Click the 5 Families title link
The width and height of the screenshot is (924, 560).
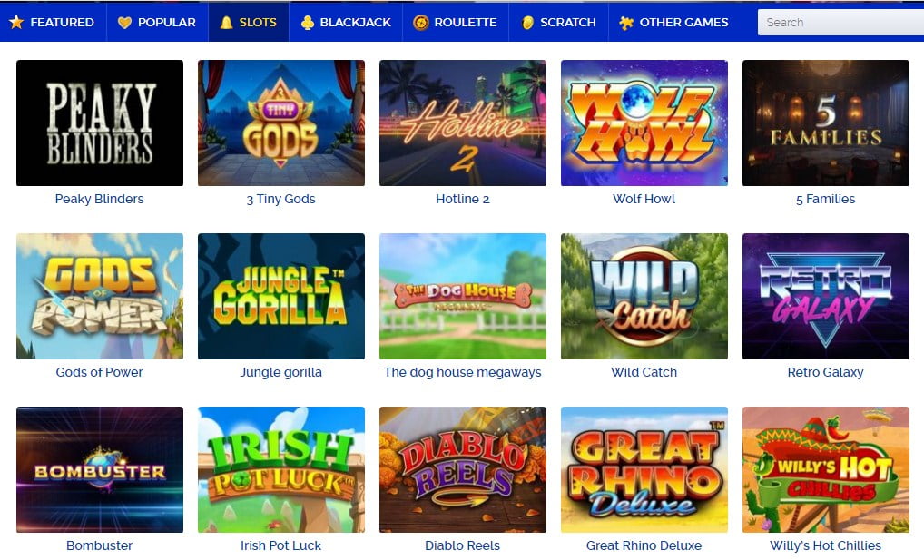826,200
